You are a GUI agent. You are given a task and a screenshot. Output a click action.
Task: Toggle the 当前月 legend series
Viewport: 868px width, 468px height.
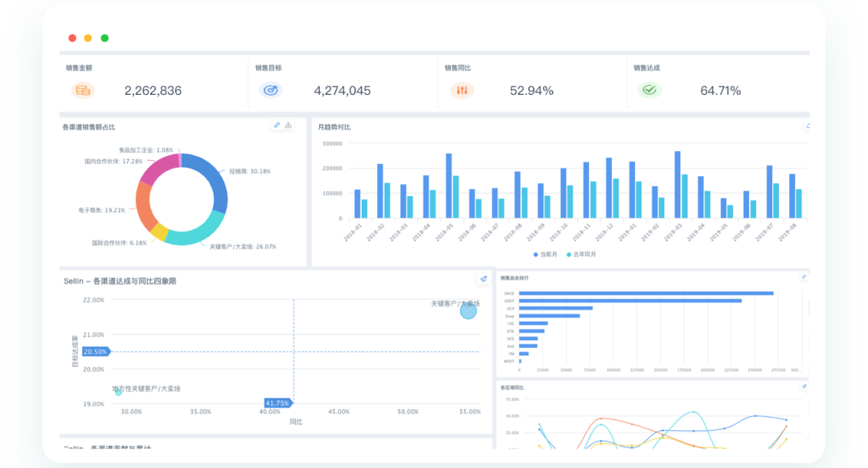(x=545, y=254)
